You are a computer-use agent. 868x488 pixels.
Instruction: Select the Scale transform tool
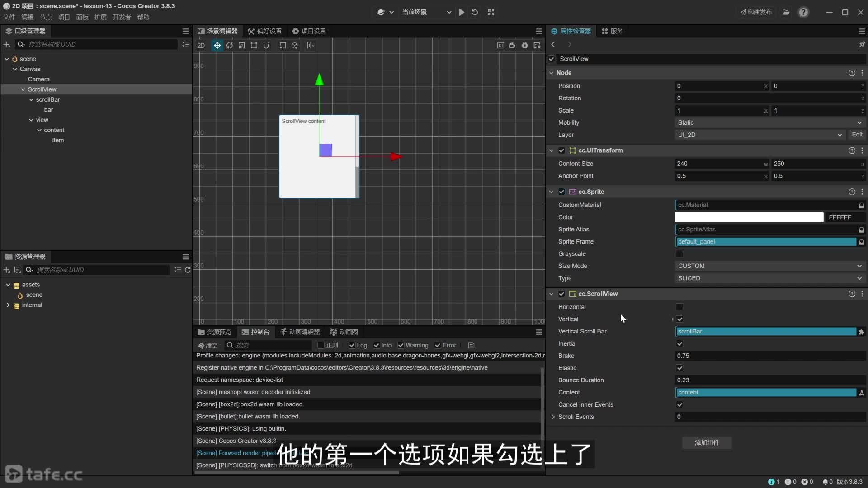242,45
